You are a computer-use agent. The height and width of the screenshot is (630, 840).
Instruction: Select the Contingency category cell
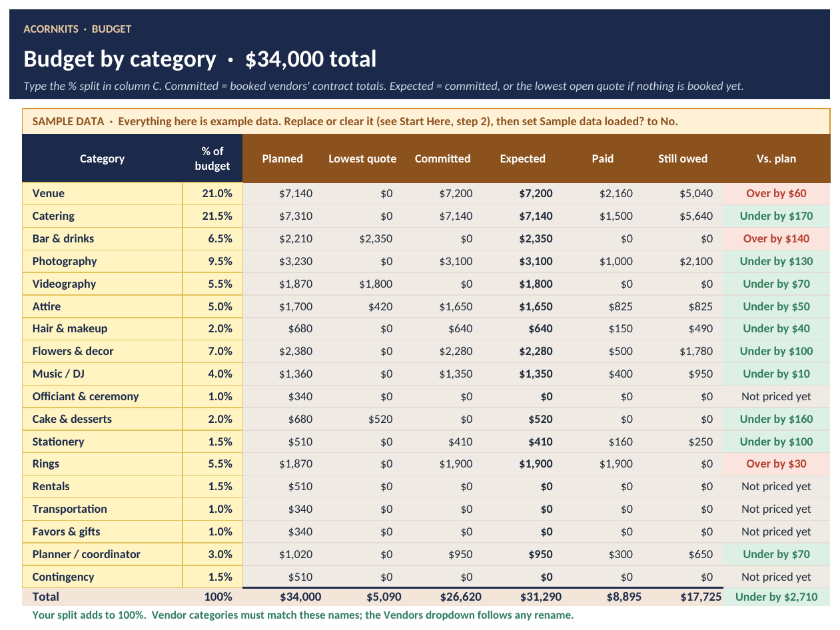(103, 577)
